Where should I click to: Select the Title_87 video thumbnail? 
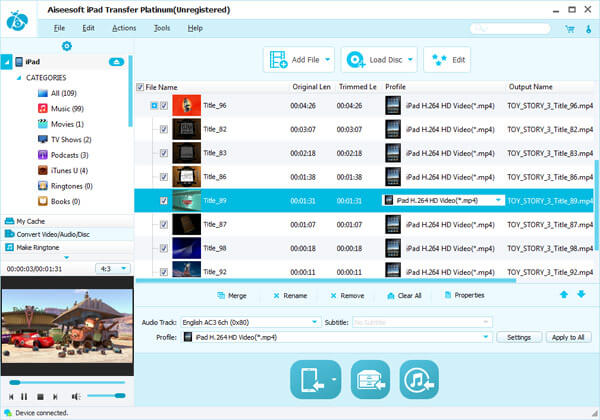point(186,225)
